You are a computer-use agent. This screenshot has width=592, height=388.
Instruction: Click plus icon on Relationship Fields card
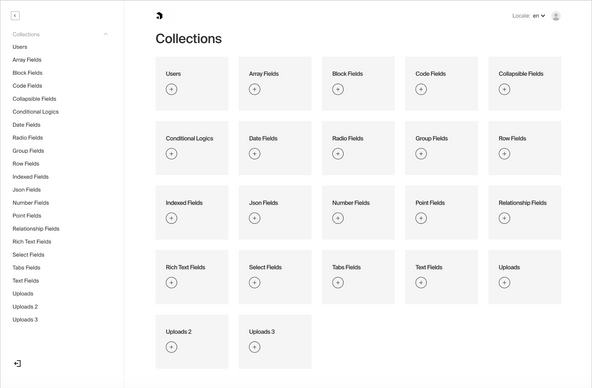click(x=504, y=218)
